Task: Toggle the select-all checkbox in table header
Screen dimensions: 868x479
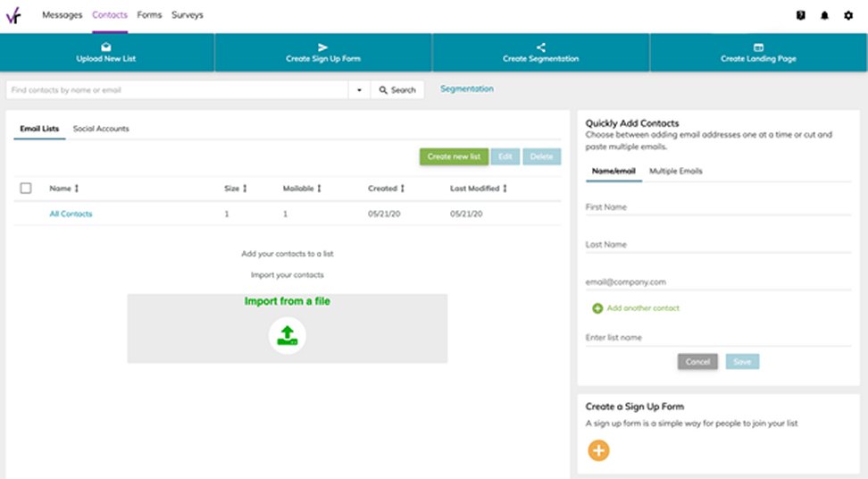Action: pos(26,188)
